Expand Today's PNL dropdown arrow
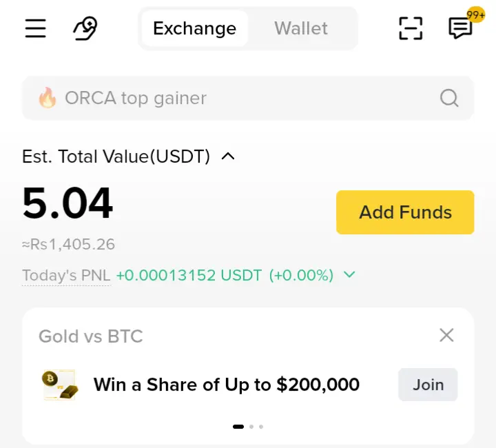This screenshot has height=448, width=496. pos(349,275)
